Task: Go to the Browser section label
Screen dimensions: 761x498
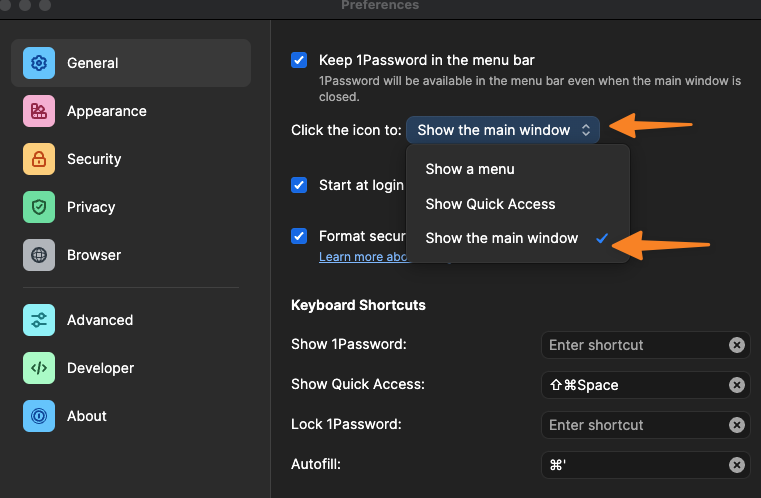Action: click(94, 255)
